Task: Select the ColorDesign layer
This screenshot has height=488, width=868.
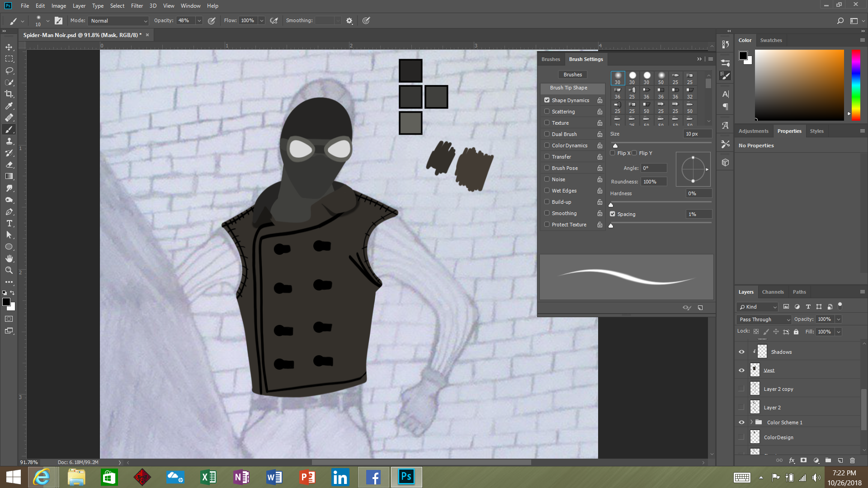Action: click(798, 437)
